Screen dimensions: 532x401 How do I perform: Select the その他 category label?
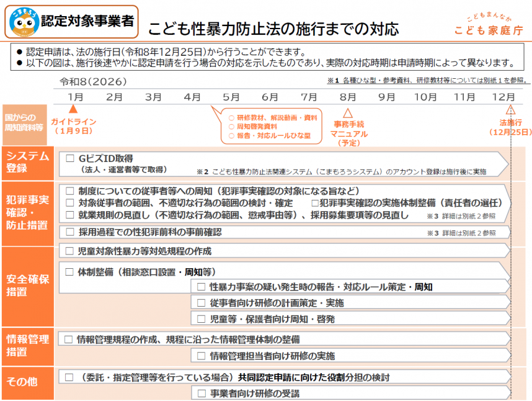pos(28,383)
